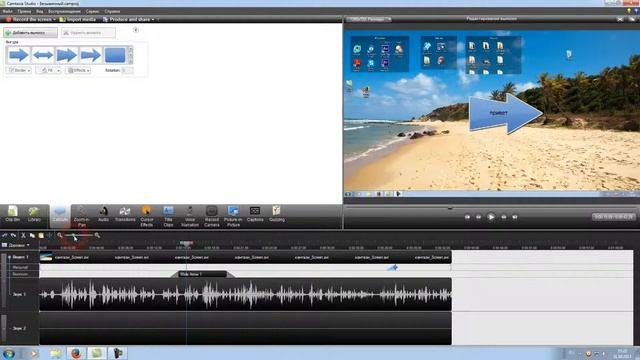
Task: Open the Playback (Воспроизведение) menu
Action: (x=64, y=11)
